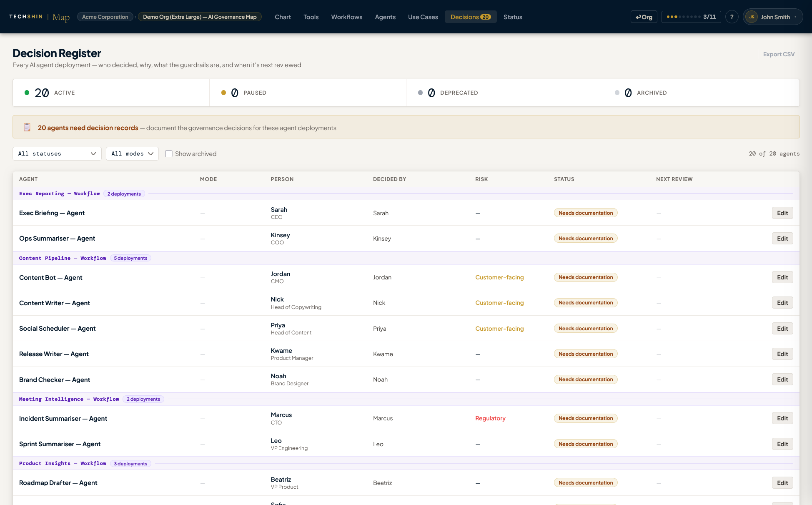Click Needs documentation badge for Incident Summariser
812x505 pixels.
[x=586, y=418]
